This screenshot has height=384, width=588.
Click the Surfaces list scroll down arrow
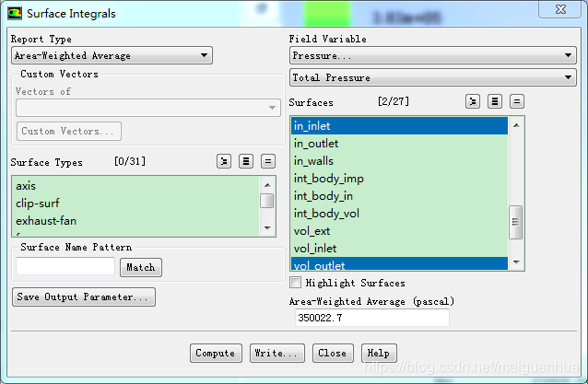click(x=516, y=262)
